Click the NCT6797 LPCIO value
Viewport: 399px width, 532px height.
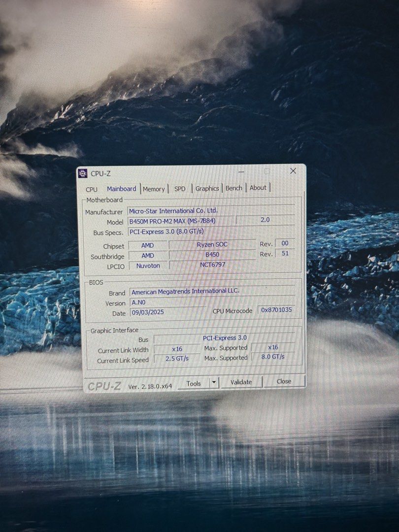tap(212, 265)
